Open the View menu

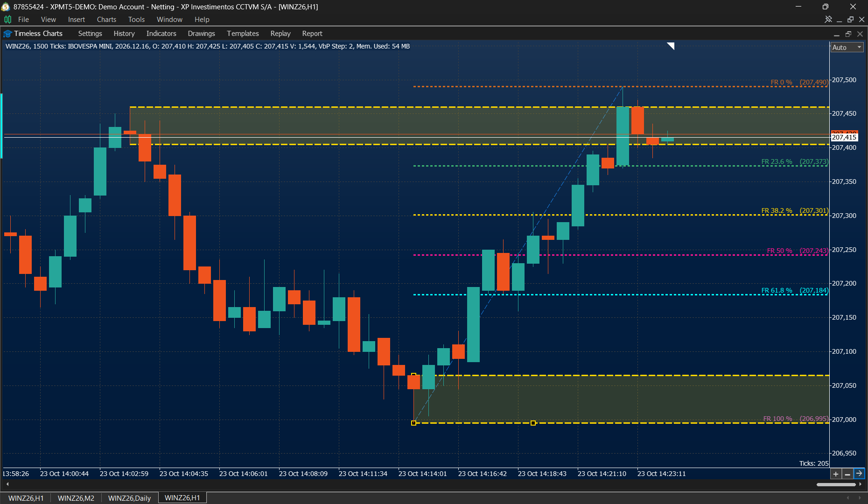pyautogui.click(x=48, y=19)
